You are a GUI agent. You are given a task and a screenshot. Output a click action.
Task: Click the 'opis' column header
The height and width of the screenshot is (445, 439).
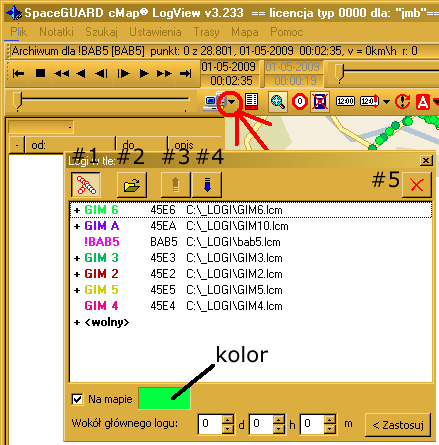[x=195, y=145]
